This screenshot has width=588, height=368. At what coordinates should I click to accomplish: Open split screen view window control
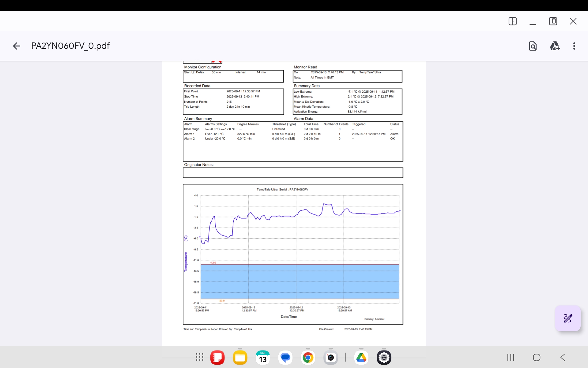click(513, 21)
